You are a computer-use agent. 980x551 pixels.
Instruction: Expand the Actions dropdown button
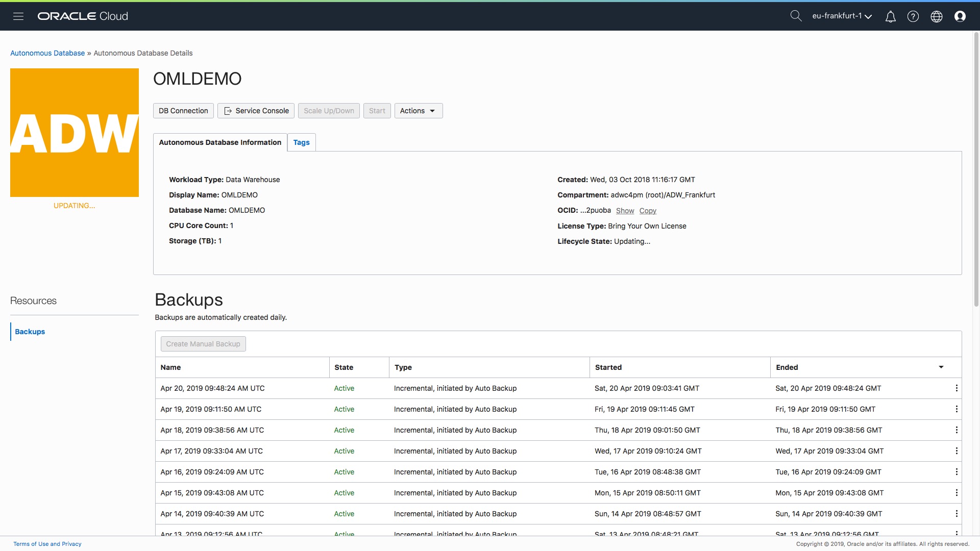[418, 111]
